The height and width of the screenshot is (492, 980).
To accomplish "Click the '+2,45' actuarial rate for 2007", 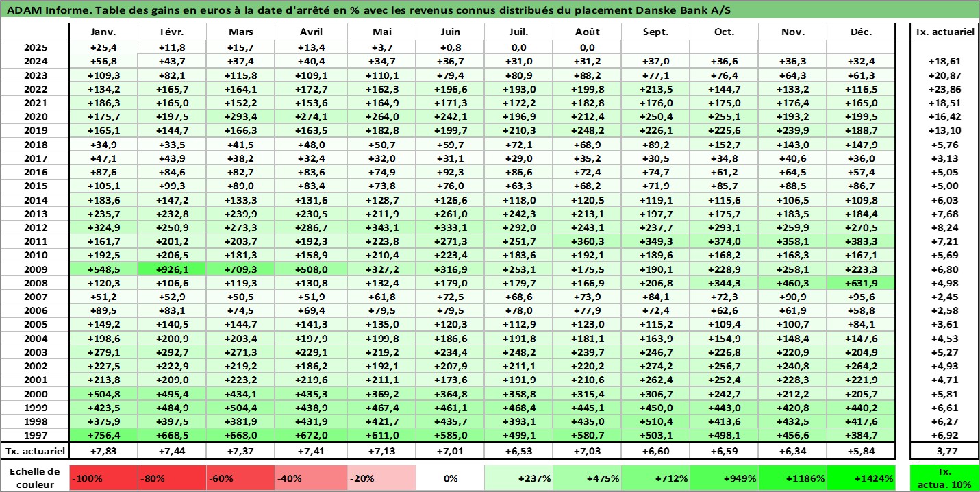I will tap(944, 297).
